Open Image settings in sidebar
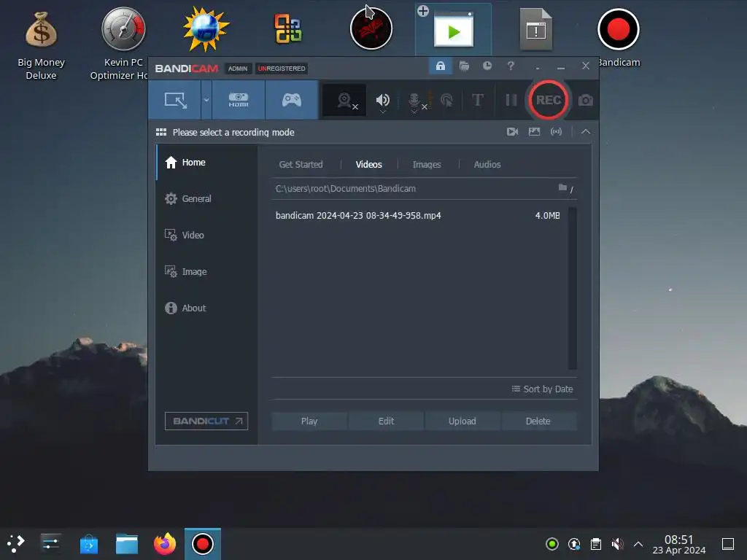747x560 pixels. click(206, 271)
